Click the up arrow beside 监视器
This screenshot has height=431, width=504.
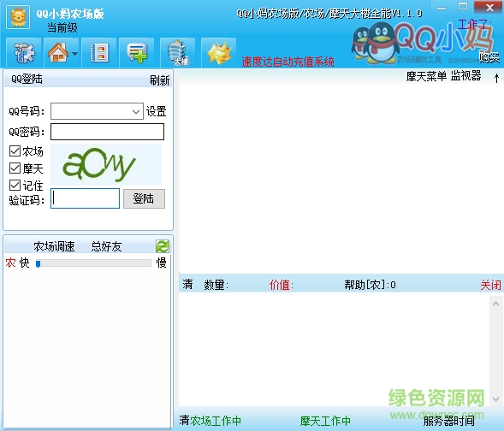[496, 78]
